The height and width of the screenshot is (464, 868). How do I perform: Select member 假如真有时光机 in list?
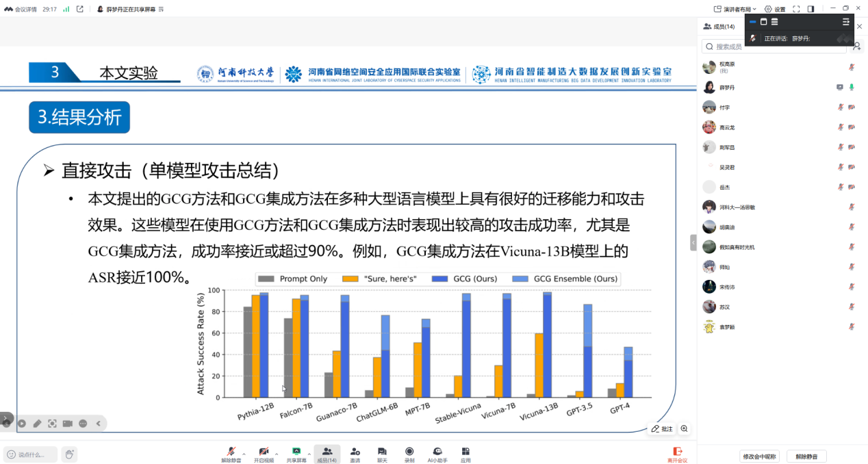(780, 246)
